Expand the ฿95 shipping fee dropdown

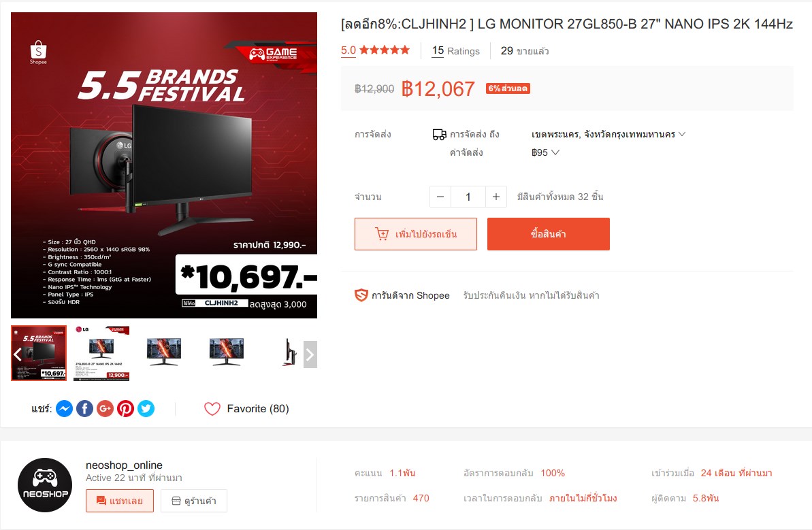coord(545,152)
